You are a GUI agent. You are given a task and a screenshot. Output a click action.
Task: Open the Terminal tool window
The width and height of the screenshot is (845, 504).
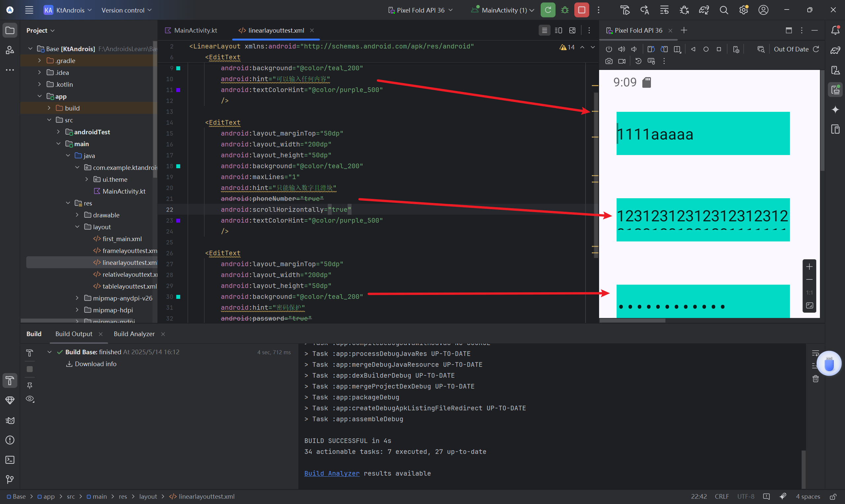tap(10, 459)
